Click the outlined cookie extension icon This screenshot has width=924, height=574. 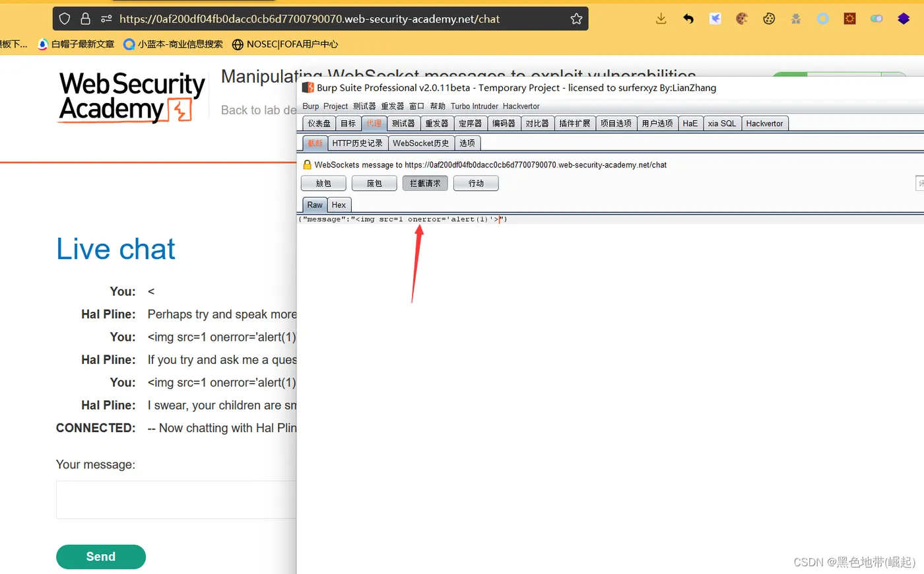click(x=769, y=18)
